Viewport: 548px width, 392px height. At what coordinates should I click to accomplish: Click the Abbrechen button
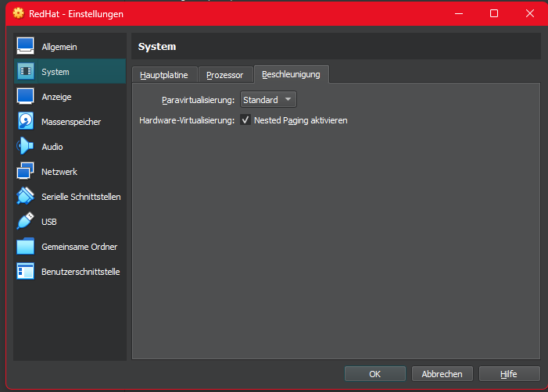pos(442,374)
